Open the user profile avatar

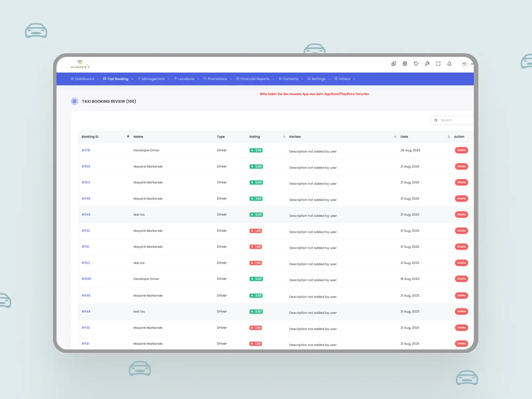point(464,64)
